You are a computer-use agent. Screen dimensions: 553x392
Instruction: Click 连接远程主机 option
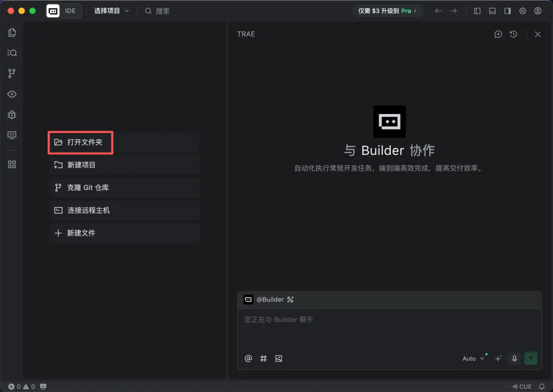coord(125,210)
